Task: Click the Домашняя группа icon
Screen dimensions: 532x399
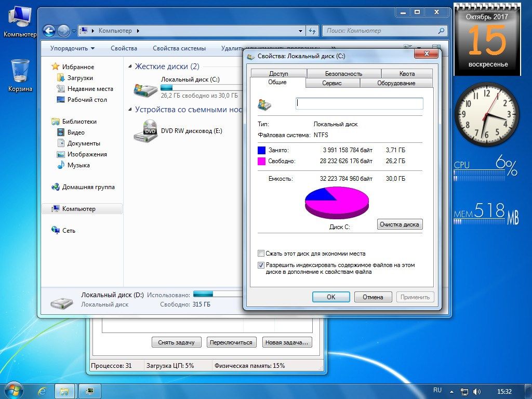Action: pyautogui.click(x=55, y=187)
